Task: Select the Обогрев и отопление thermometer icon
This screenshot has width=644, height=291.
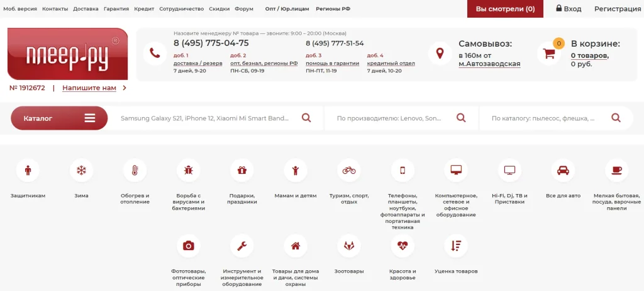Action: point(135,170)
